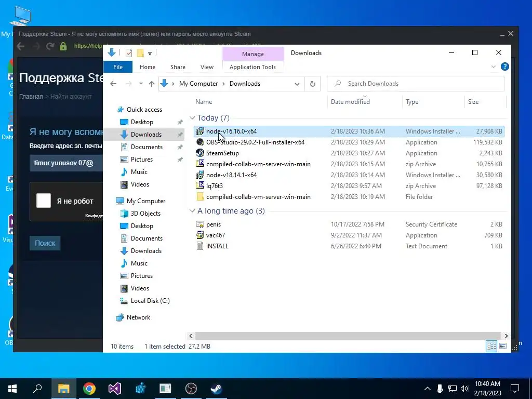Open the recent locations dropdown arrow

(x=141, y=84)
